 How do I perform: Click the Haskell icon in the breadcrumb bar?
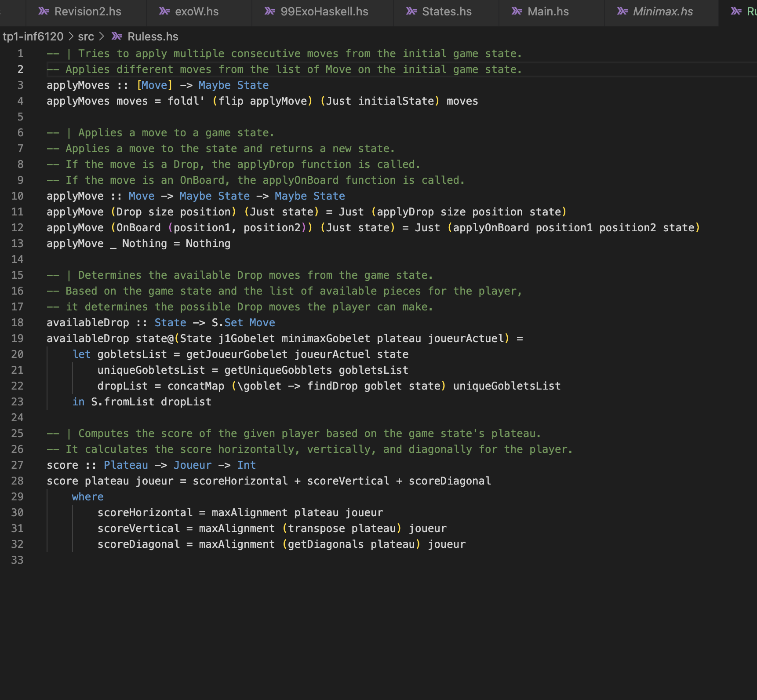(116, 36)
